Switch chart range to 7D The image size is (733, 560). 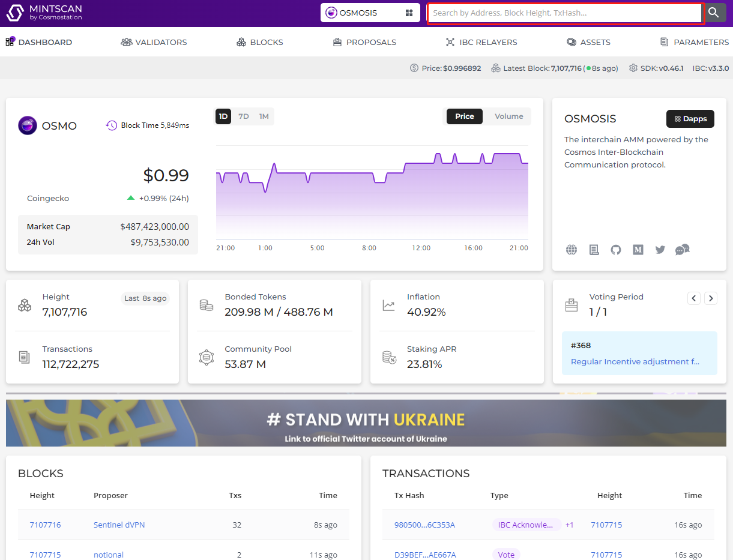tap(243, 116)
